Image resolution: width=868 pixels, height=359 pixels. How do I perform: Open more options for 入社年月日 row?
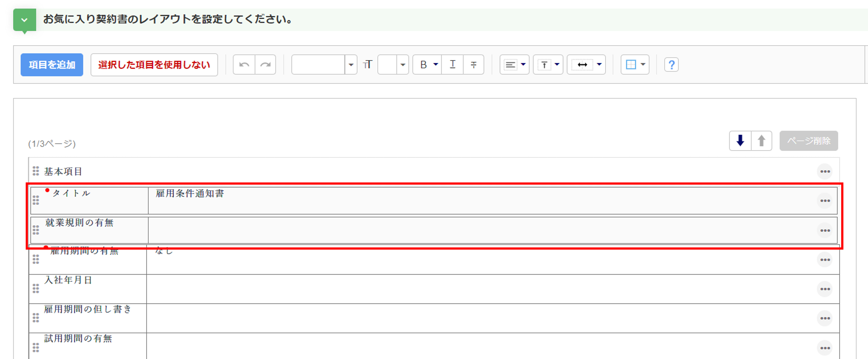click(825, 289)
